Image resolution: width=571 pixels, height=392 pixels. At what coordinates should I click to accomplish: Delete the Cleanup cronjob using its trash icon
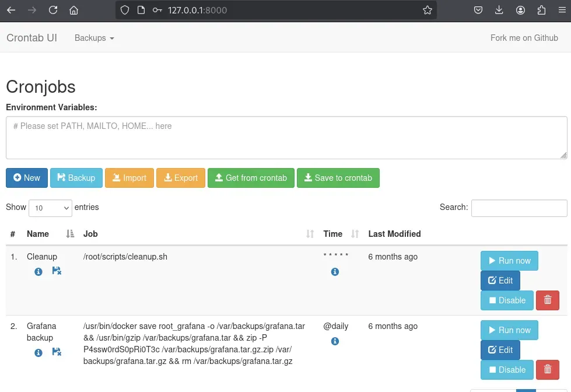[x=547, y=300]
